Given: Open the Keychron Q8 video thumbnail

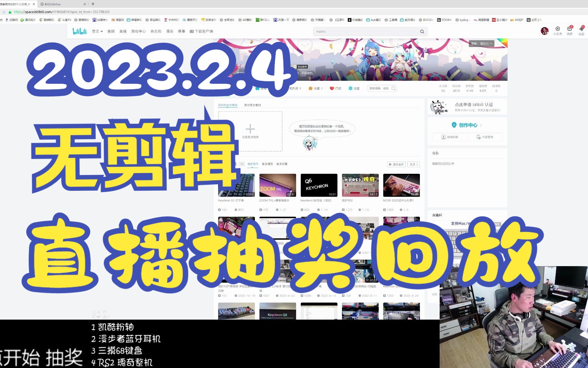Looking at the screenshot, I should pos(278,311).
